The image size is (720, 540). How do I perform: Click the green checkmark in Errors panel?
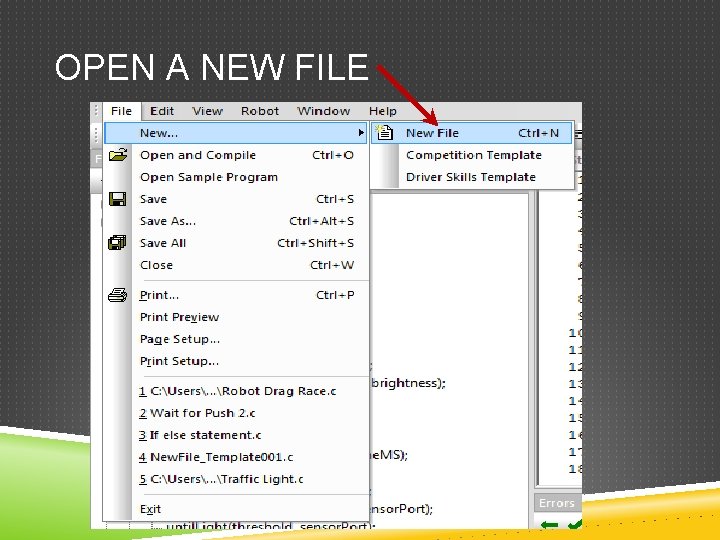click(x=574, y=524)
